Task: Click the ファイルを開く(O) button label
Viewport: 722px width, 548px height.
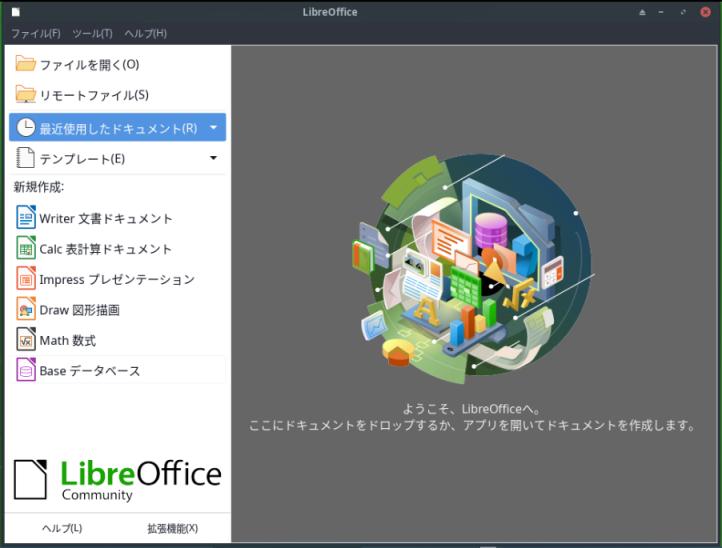Action: (89, 64)
